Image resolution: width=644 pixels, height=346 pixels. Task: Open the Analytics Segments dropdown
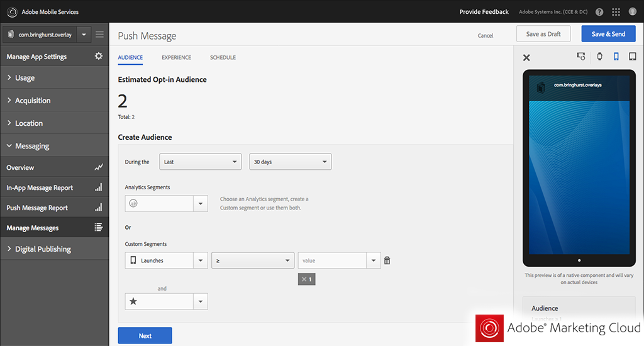(201, 203)
